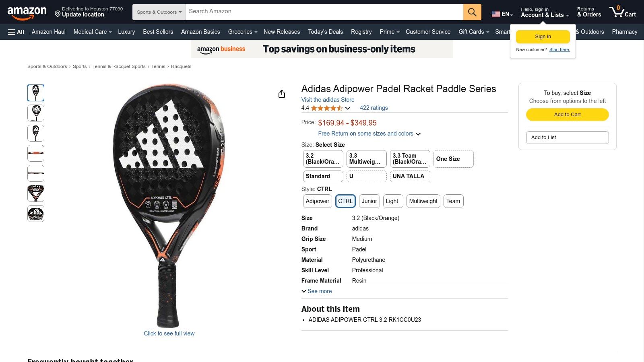
Task: Select the Junior style option
Action: [369, 201]
